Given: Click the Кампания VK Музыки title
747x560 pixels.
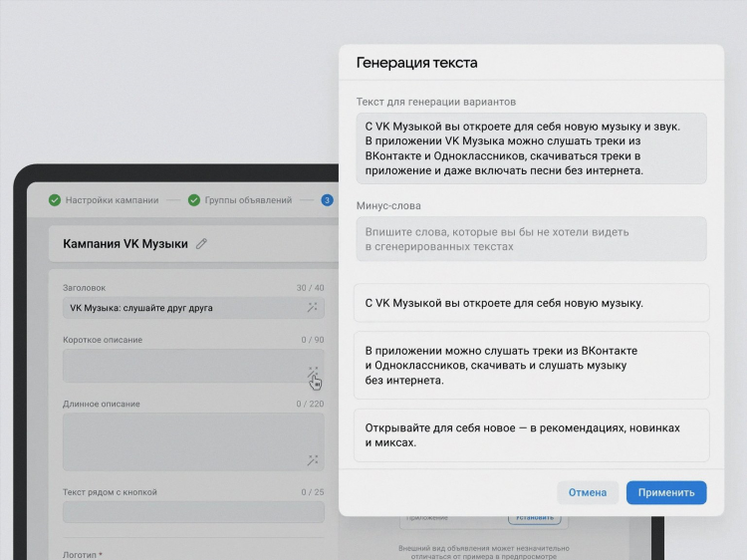Looking at the screenshot, I should point(125,243).
